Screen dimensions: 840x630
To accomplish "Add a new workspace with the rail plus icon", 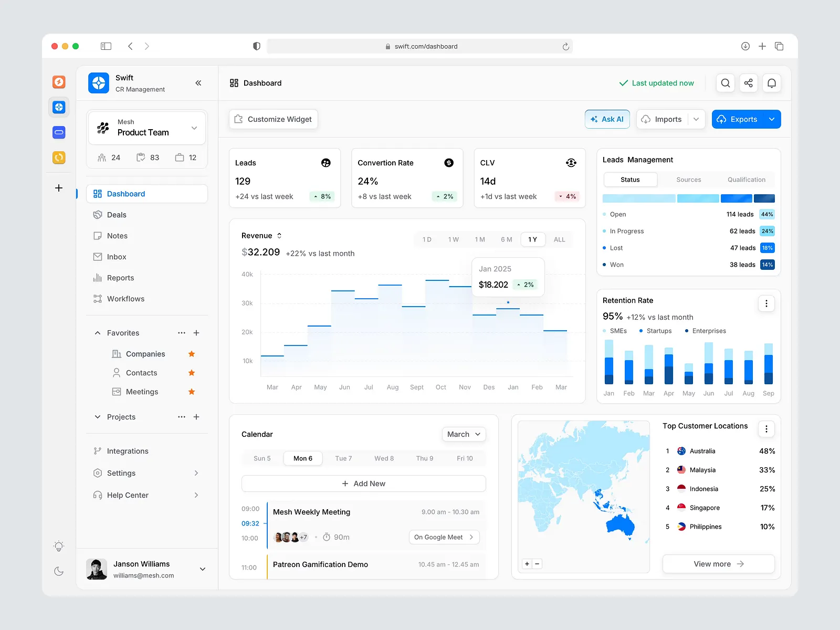I will pyautogui.click(x=59, y=188).
